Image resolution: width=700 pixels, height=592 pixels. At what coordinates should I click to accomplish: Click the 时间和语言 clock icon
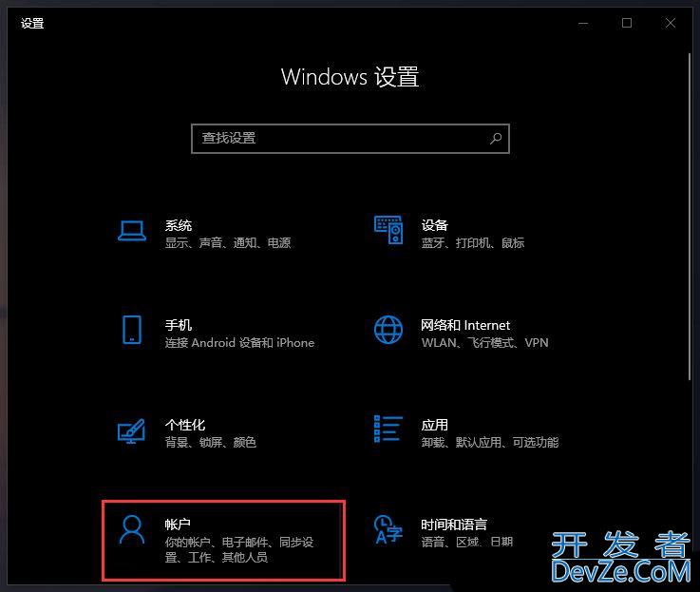(388, 530)
